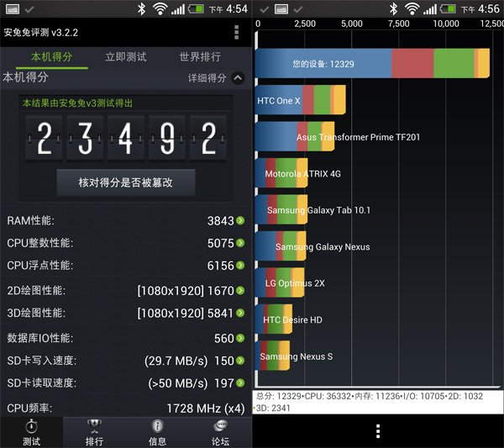Select the Motorola ATRIX 4G bar
The image size is (504, 448).
(x=281, y=173)
